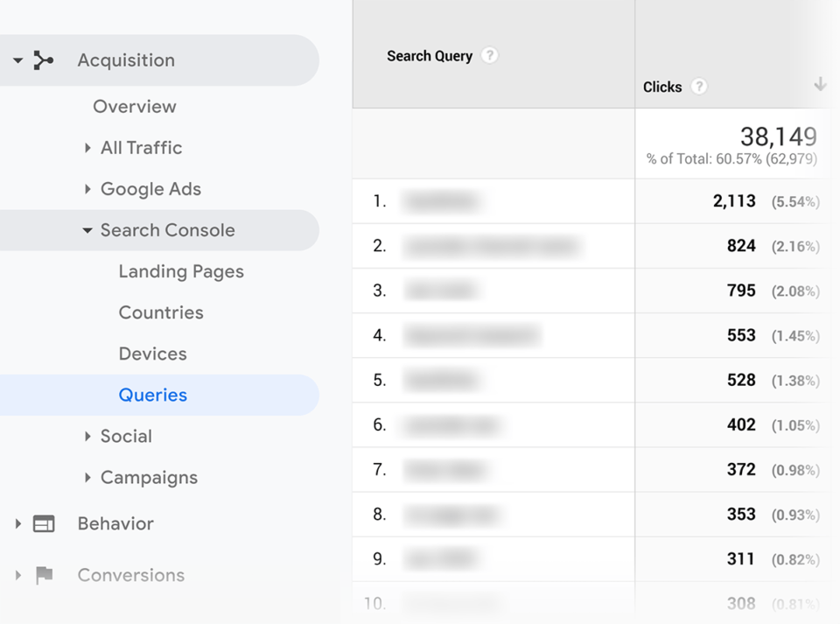This screenshot has width=840, height=624.
Task: Open the Clicks column help tooltip
Action: [x=698, y=87]
